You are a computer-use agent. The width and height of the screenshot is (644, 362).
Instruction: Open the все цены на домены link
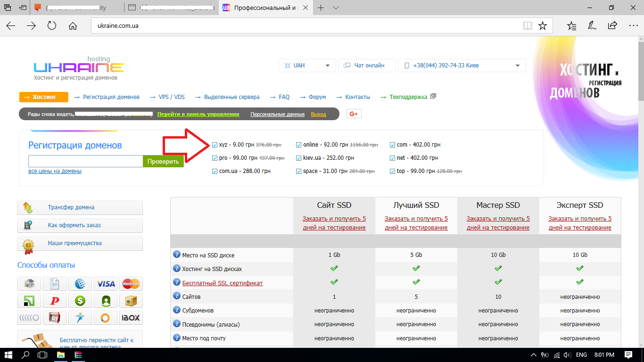55,171
